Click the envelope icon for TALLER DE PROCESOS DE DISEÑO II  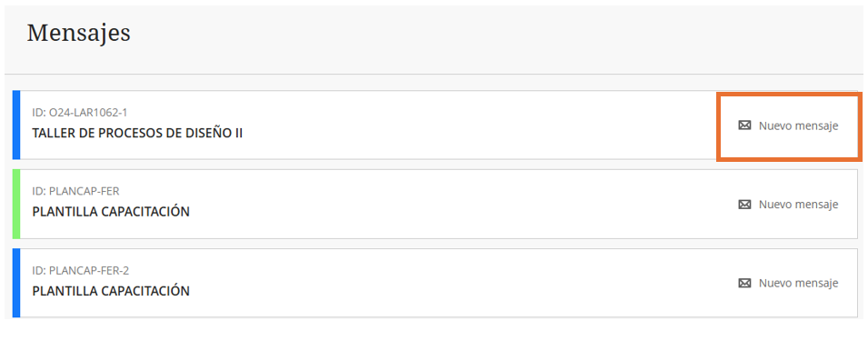click(x=744, y=125)
